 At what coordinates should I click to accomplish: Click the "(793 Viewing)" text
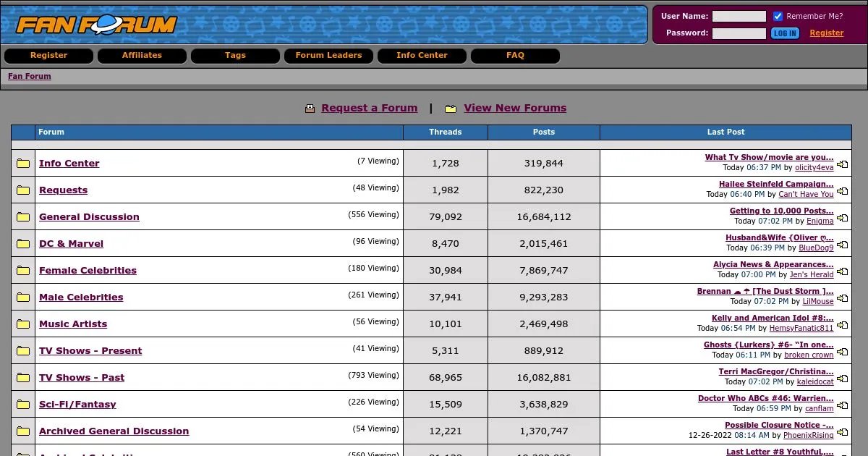(373, 376)
